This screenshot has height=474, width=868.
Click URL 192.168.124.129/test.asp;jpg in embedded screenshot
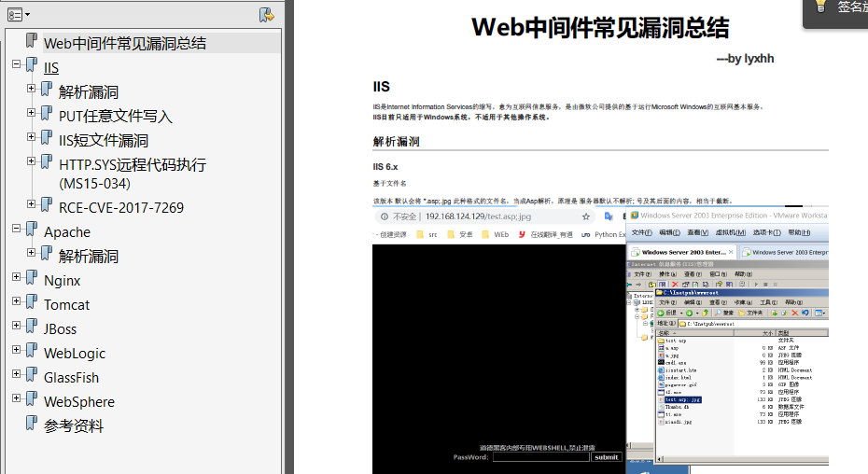[478, 216]
